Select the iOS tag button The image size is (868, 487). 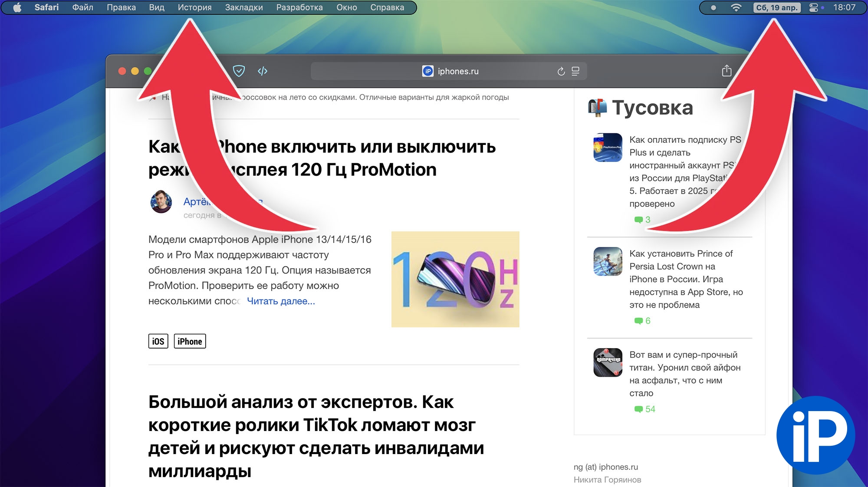point(158,341)
